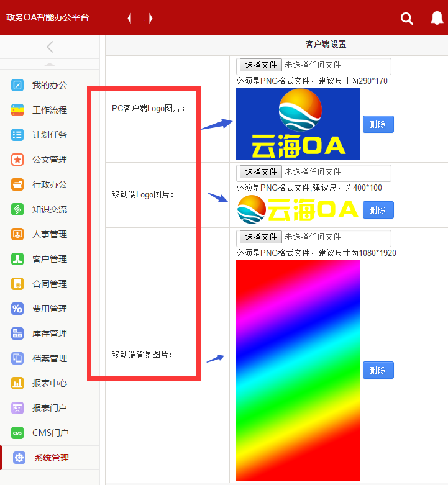
Task: Click the 云海OA PC logo preview
Action: [298, 124]
